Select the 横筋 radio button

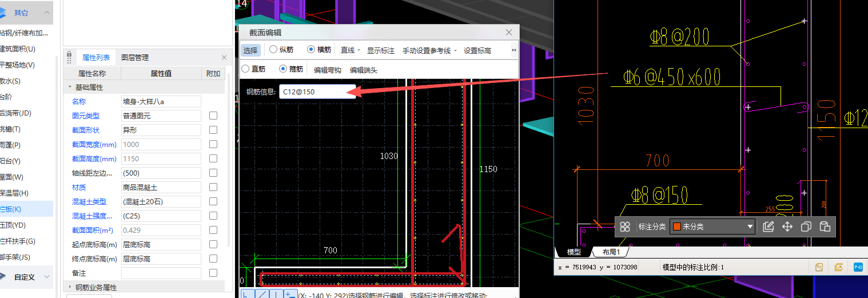click(x=311, y=50)
